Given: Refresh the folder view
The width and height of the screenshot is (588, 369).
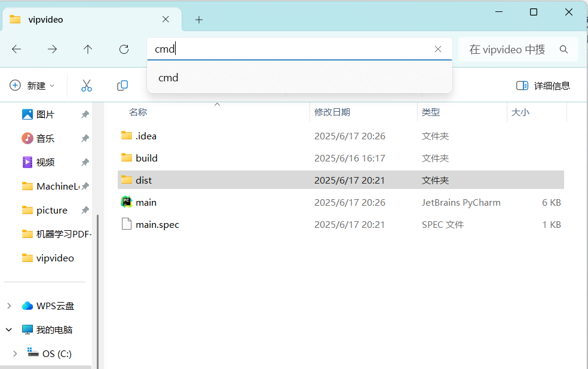Looking at the screenshot, I should click(x=124, y=49).
